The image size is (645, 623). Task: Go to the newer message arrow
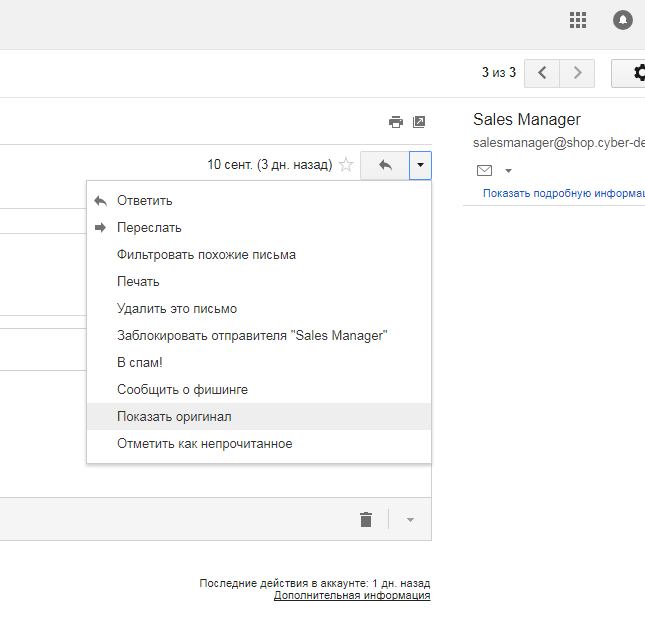pyautogui.click(x=542, y=73)
